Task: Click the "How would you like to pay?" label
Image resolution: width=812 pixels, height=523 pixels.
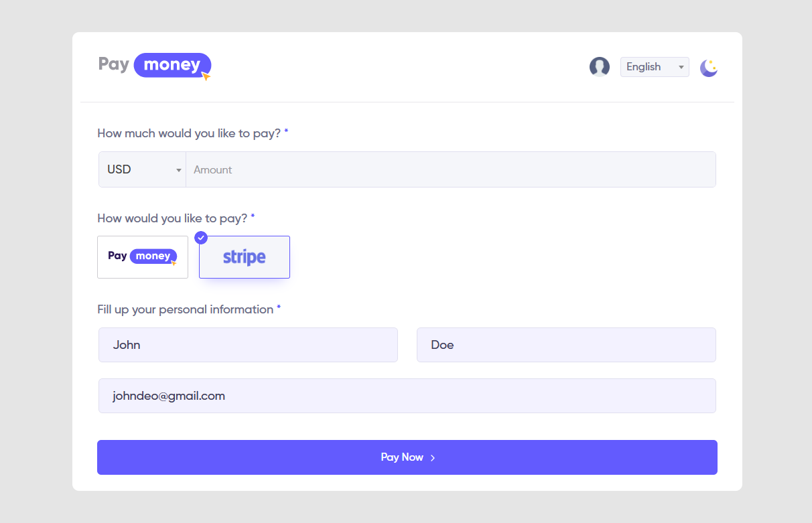Action: tap(172, 218)
